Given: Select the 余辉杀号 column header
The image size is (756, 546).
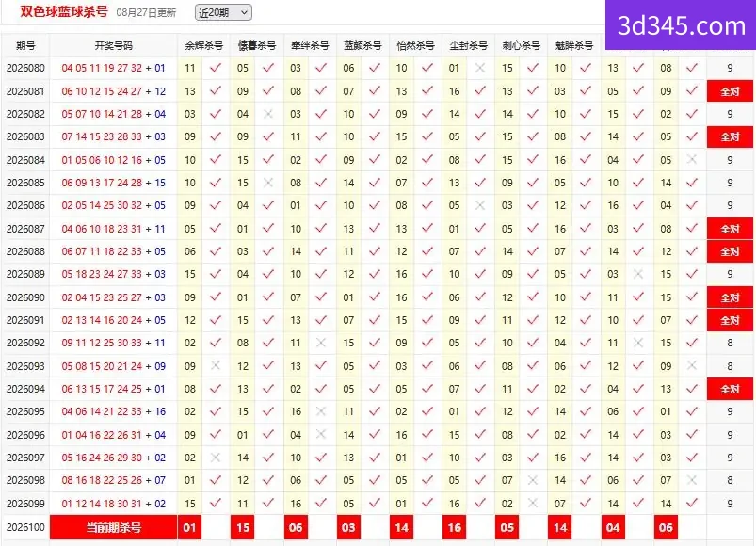Looking at the screenshot, I should click(204, 46).
